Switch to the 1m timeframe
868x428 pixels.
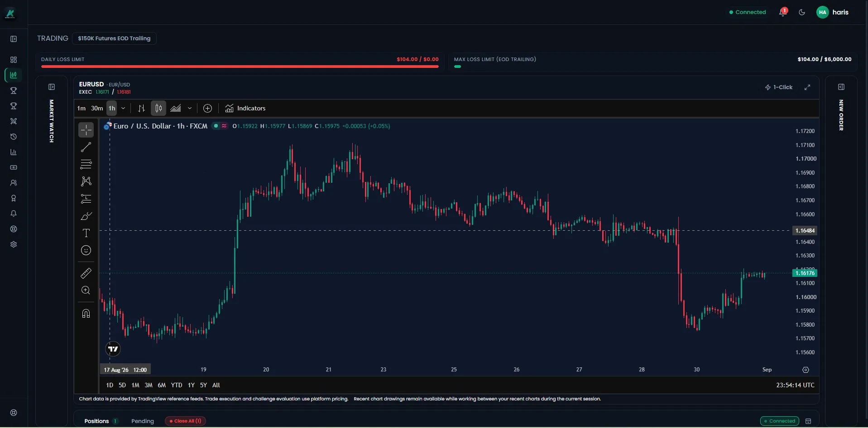(x=82, y=108)
